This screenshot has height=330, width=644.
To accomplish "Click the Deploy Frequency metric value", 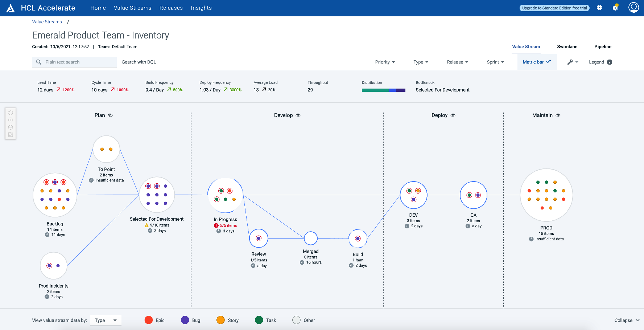I will pyautogui.click(x=210, y=90).
